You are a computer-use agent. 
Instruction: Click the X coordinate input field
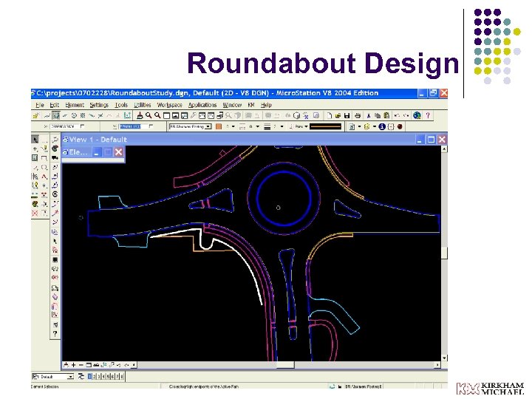[64, 126]
